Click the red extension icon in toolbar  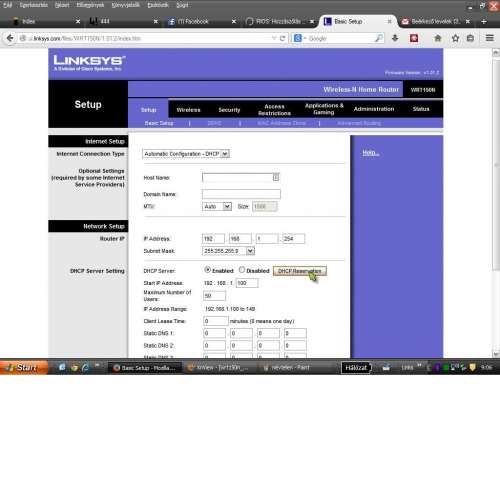click(414, 38)
